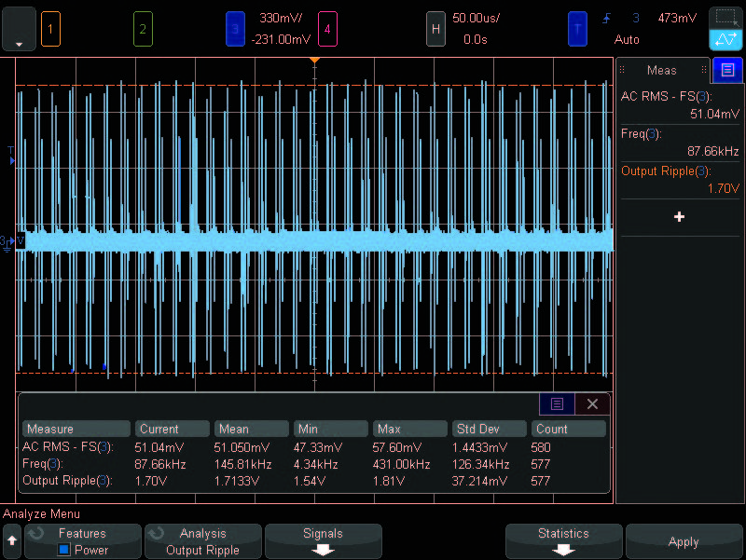Toggle channel 3 button
Screen dimensions: 746x560
(234, 29)
